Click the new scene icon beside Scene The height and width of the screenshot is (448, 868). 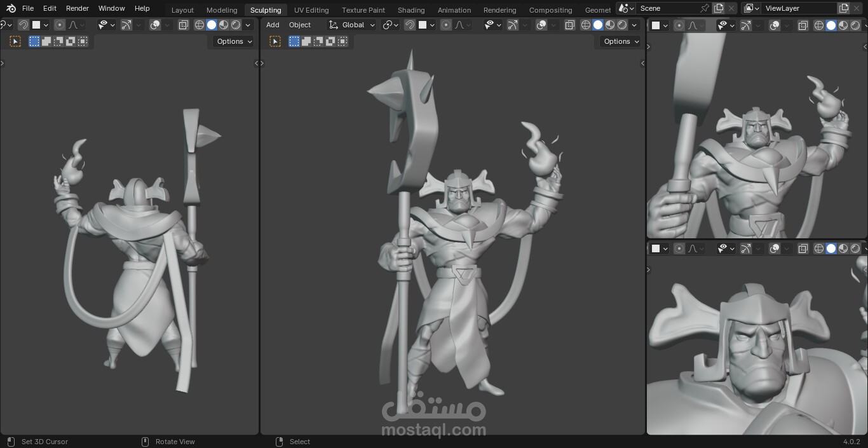719,8
